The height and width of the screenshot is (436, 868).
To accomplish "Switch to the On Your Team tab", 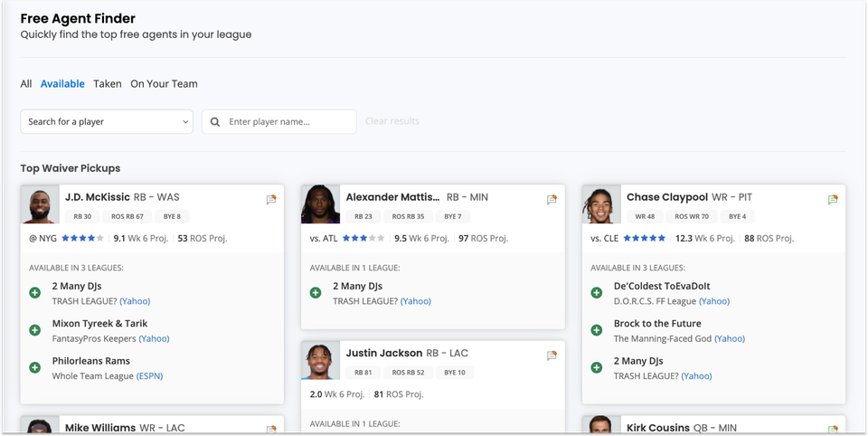I will pos(164,83).
